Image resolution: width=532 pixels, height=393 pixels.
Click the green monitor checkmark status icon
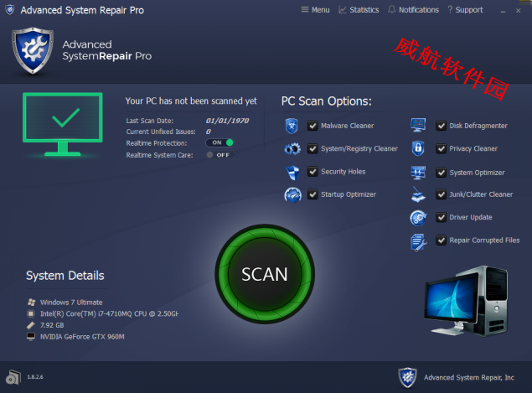[63, 124]
